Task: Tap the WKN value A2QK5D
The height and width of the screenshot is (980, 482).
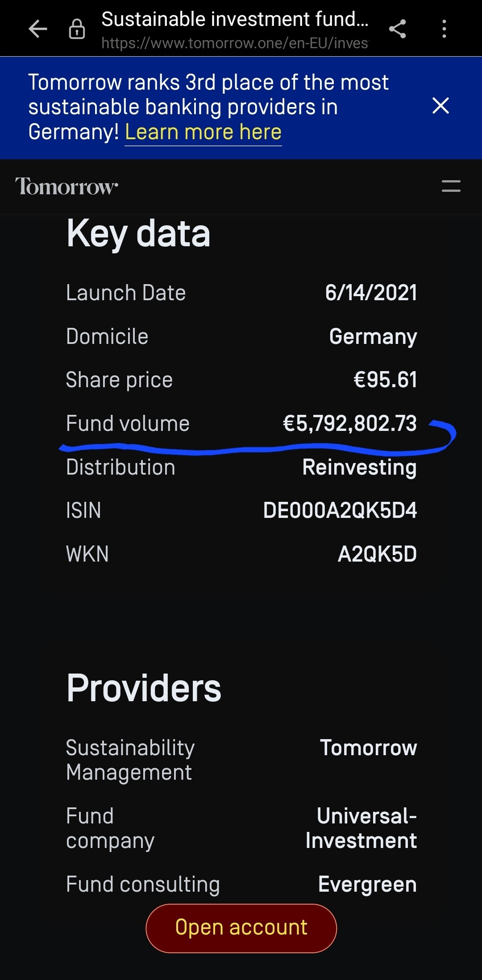Action: (x=377, y=554)
